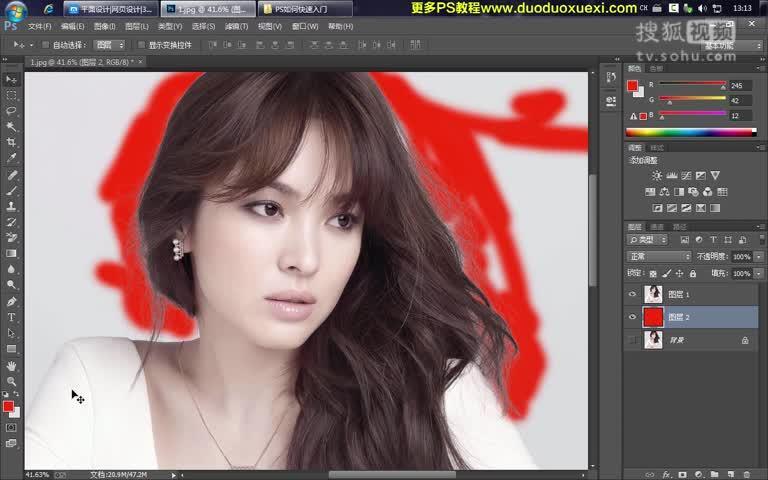Click the R channel slider
768x480 pixels.
point(693,85)
